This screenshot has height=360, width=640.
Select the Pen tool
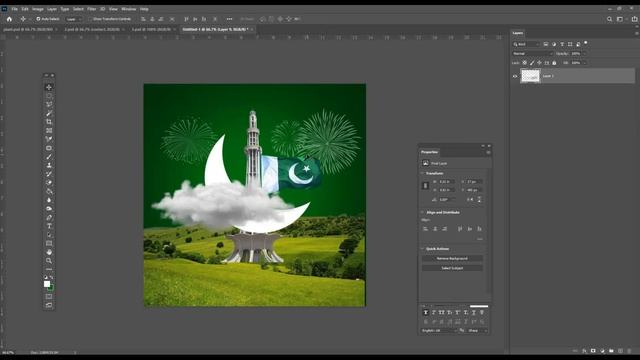click(x=49, y=217)
